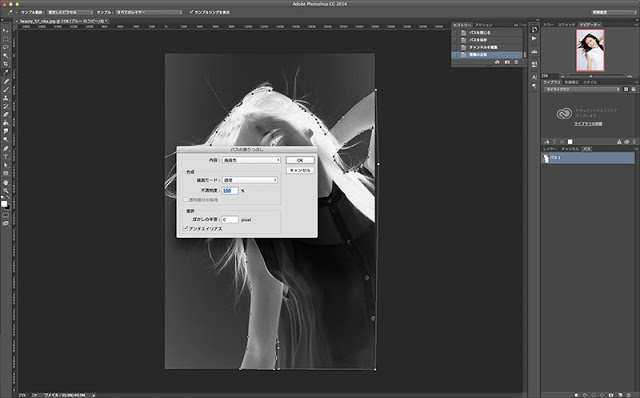Select the Rectangle shape tool

point(6,173)
